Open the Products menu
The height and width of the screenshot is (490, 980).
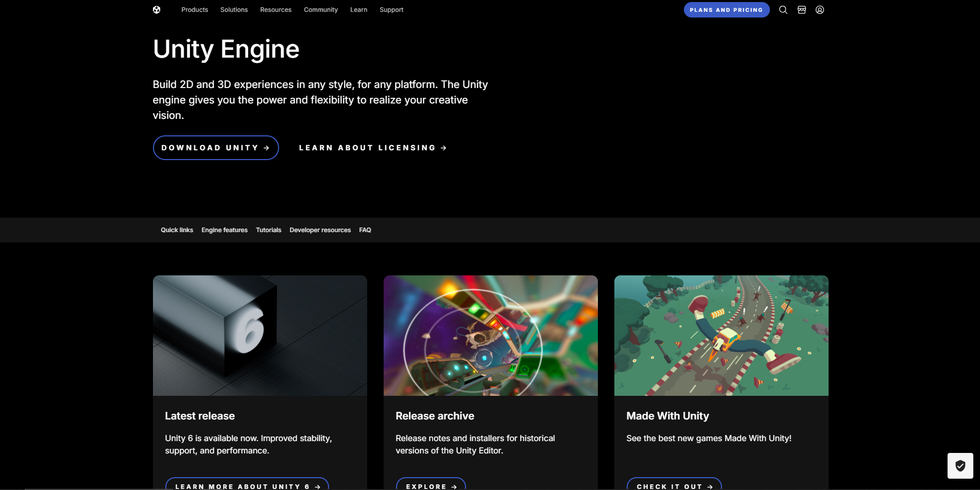pos(195,10)
